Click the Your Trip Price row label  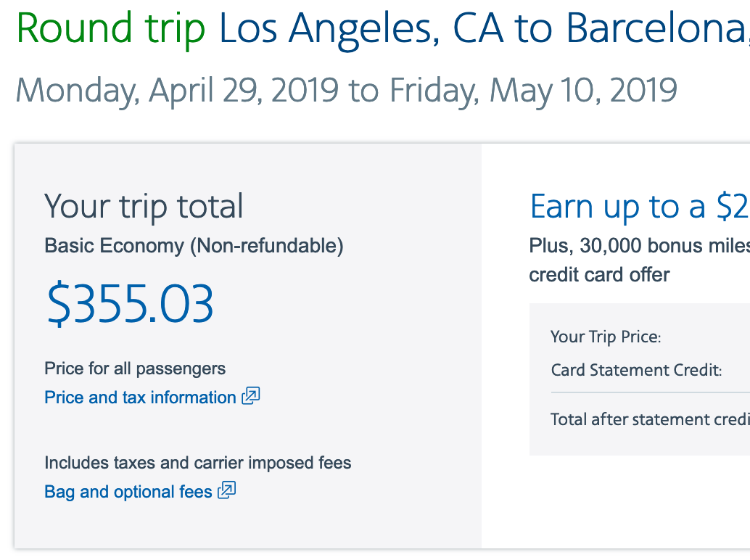tap(606, 337)
